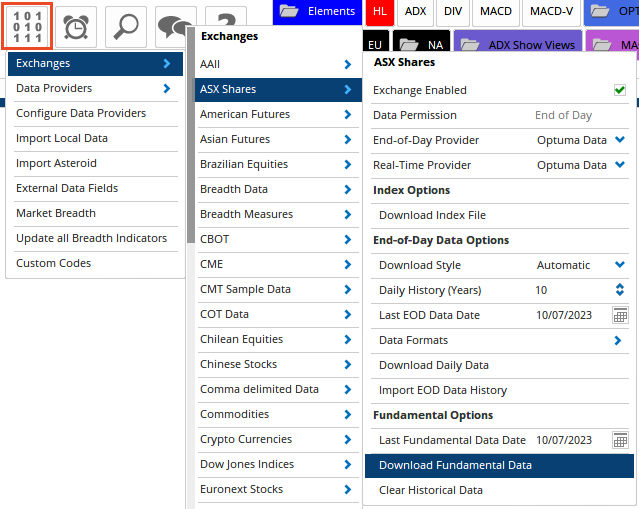Open External Data Fields
The image size is (639, 509).
[x=96, y=188]
